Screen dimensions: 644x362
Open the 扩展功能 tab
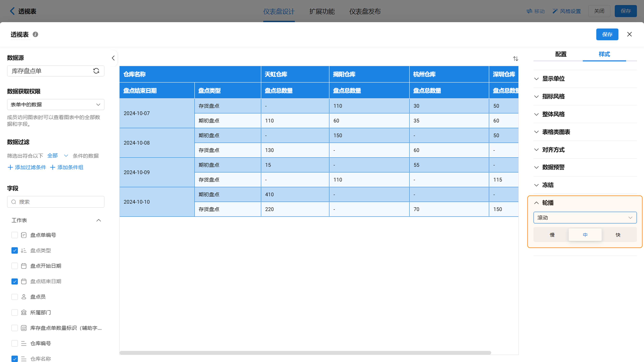click(322, 11)
